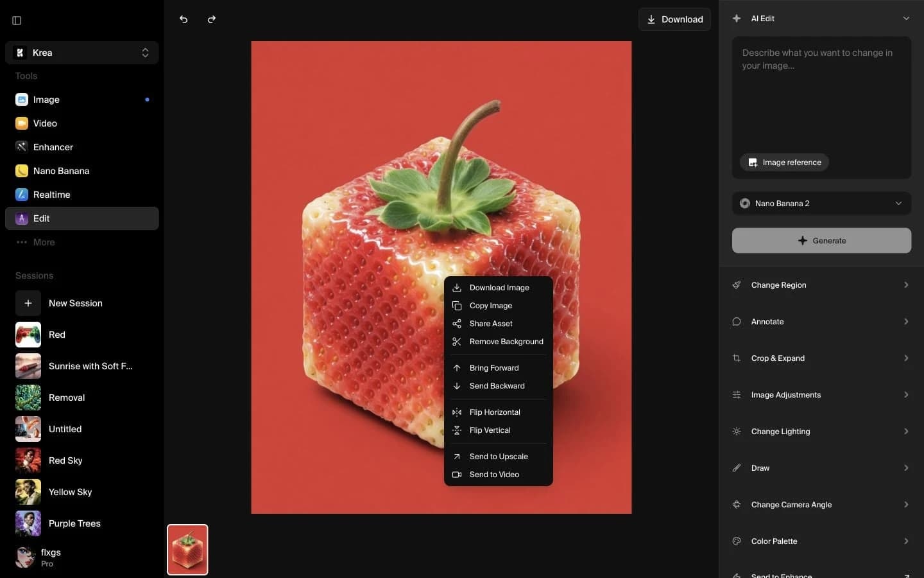
Task: Open the Draw tool panel
Action: [x=821, y=468]
